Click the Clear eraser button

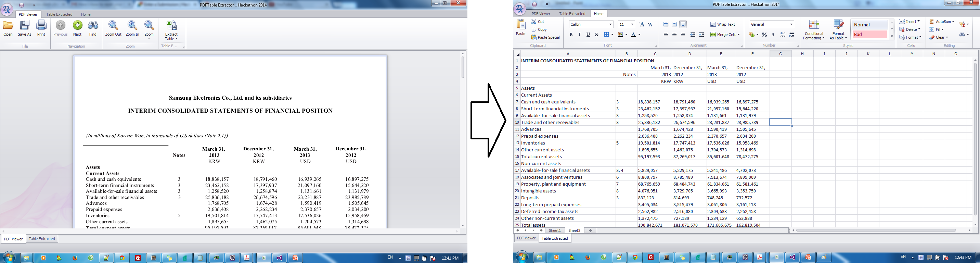pyautogui.click(x=939, y=37)
